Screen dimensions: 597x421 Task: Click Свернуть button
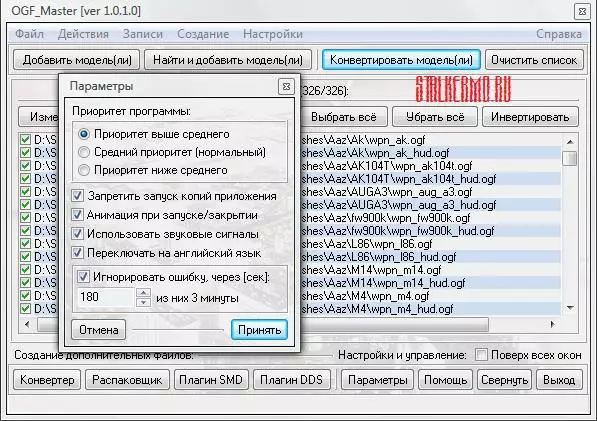pos(504,380)
